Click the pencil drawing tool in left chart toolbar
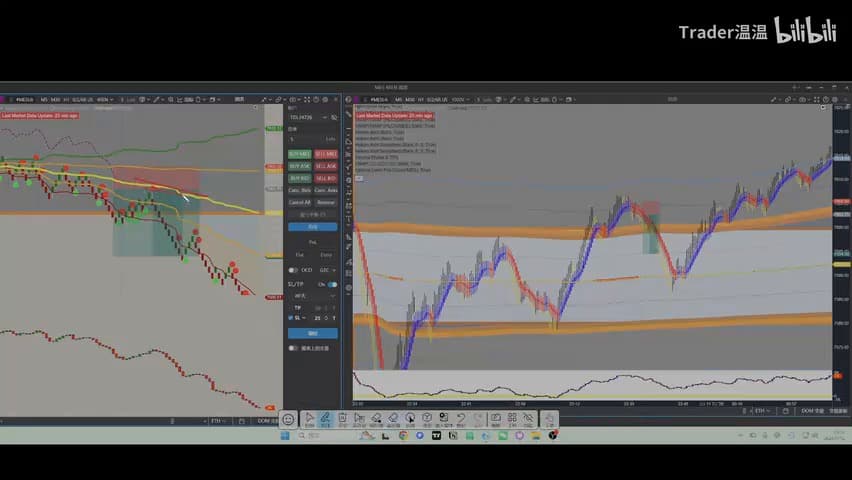852x480 pixels. click(156, 100)
